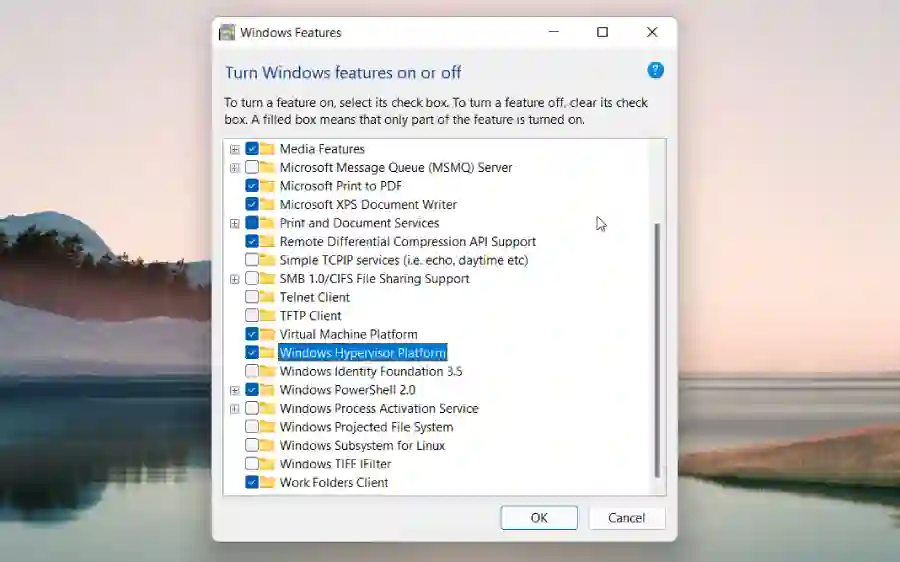Select the Telnet Client label
Viewport: 900px width, 562px height.
[315, 297]
